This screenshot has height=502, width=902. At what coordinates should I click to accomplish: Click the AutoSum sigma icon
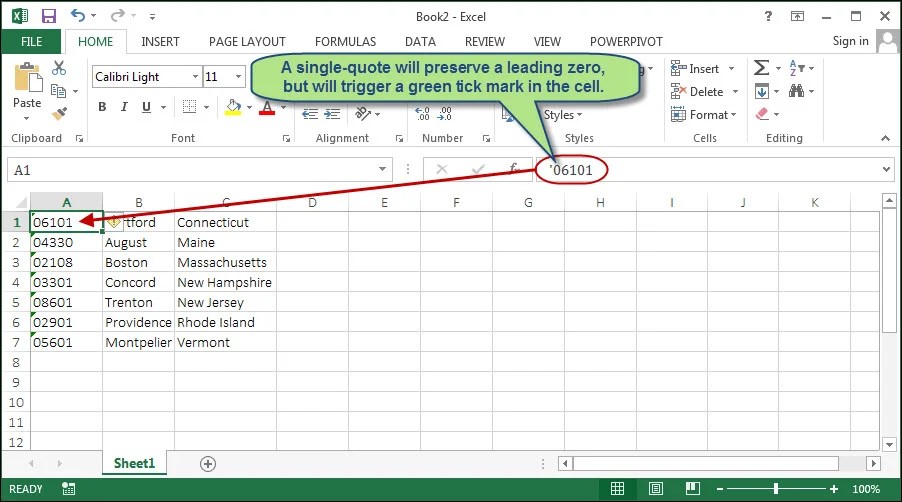click(x=762, y=68)
